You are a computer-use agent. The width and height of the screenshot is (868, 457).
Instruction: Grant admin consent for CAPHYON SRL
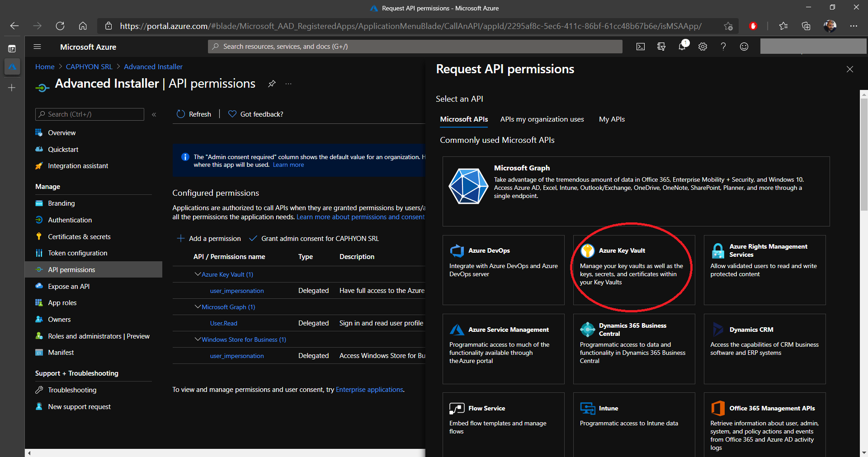click(314, 239)
